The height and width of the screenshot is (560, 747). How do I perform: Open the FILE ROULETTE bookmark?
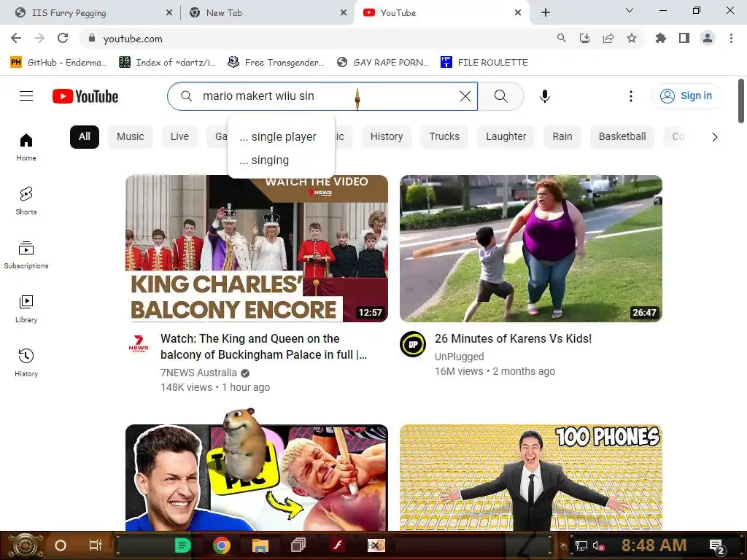(x=484, y=63)
